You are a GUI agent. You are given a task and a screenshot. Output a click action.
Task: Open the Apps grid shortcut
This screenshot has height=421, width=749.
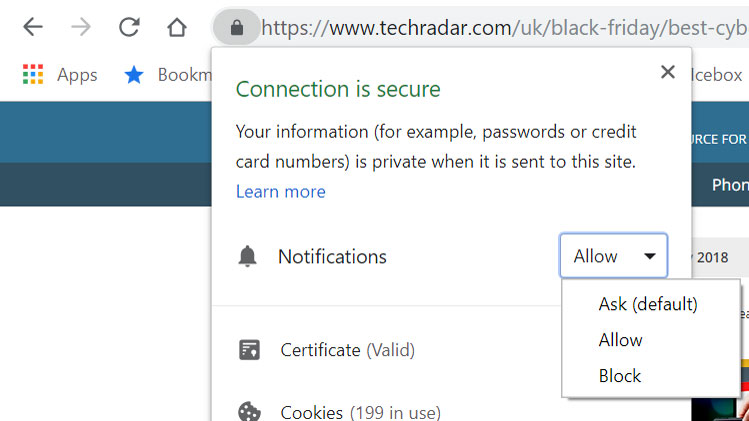[x=33, y=75]
